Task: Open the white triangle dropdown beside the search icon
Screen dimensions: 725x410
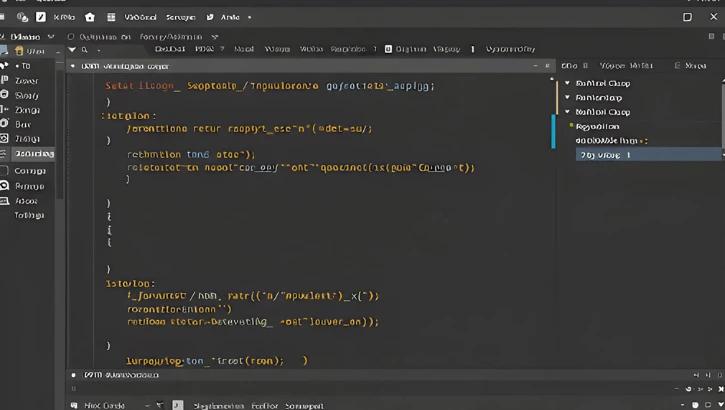Action: pos(72,49)
